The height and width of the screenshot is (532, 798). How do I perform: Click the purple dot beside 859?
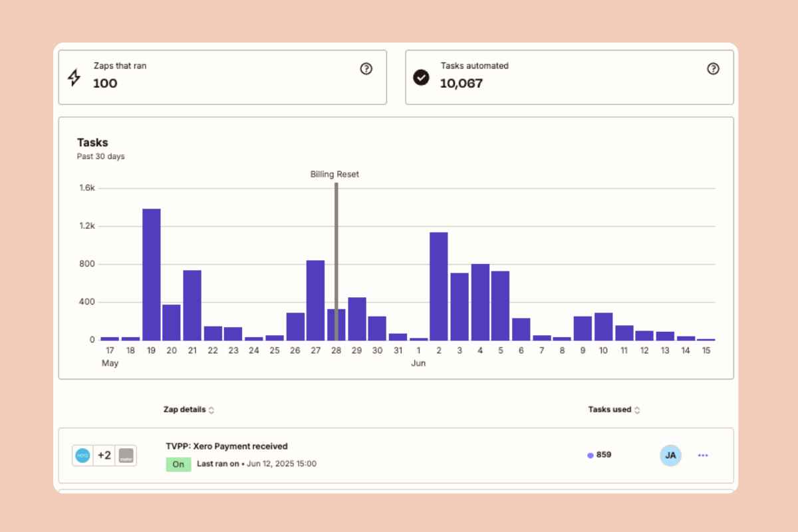pyautogui.click(x=590, y=456)
